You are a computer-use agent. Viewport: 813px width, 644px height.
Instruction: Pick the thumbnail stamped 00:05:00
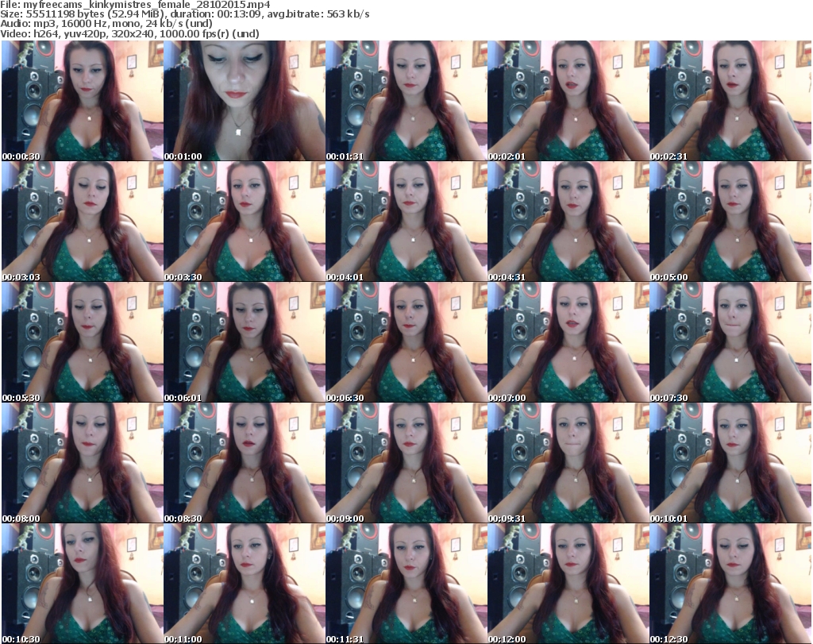(x=730, y=222)
